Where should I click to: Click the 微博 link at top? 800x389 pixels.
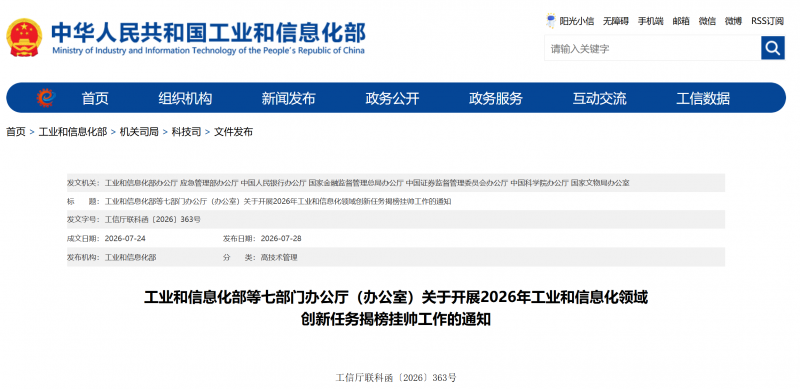pyautogui.click(x=733, y=21)
